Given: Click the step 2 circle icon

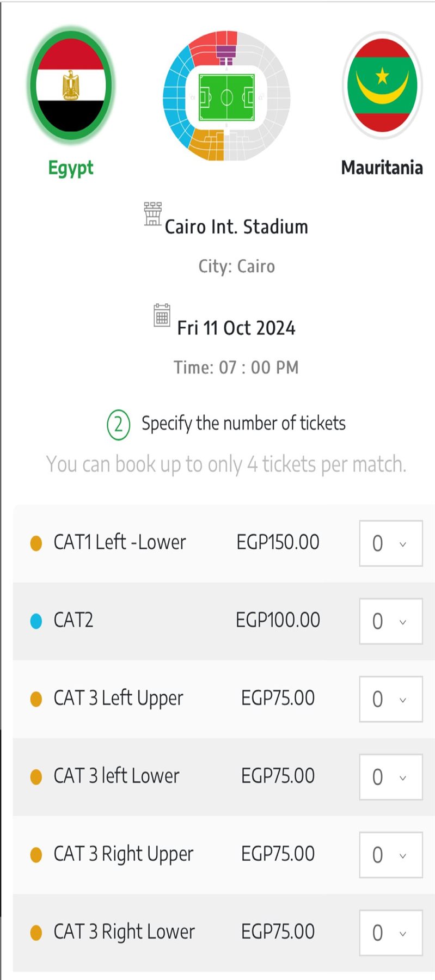Looking at the screenshot, I should tap(118, 425).
